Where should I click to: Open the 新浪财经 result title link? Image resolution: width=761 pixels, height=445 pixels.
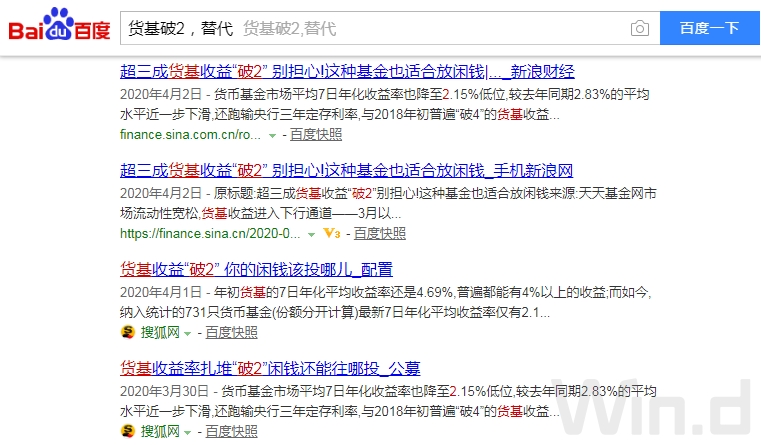347,72
